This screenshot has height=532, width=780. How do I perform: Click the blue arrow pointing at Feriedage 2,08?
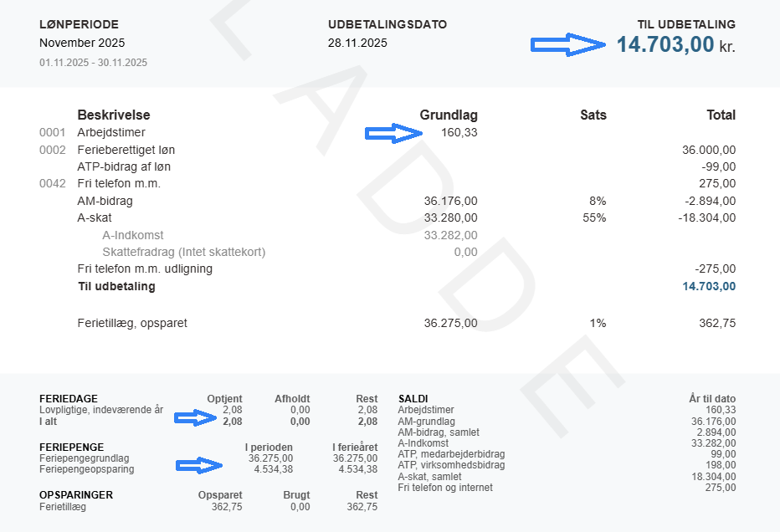[x=203, y=416]
